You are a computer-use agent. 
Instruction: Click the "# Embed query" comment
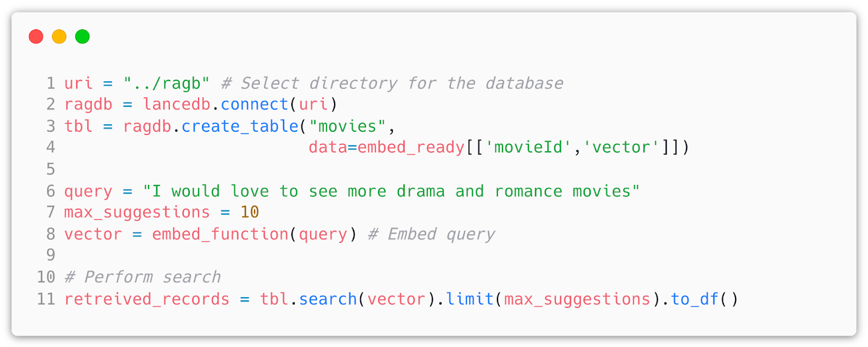click(x=431, y=234)
